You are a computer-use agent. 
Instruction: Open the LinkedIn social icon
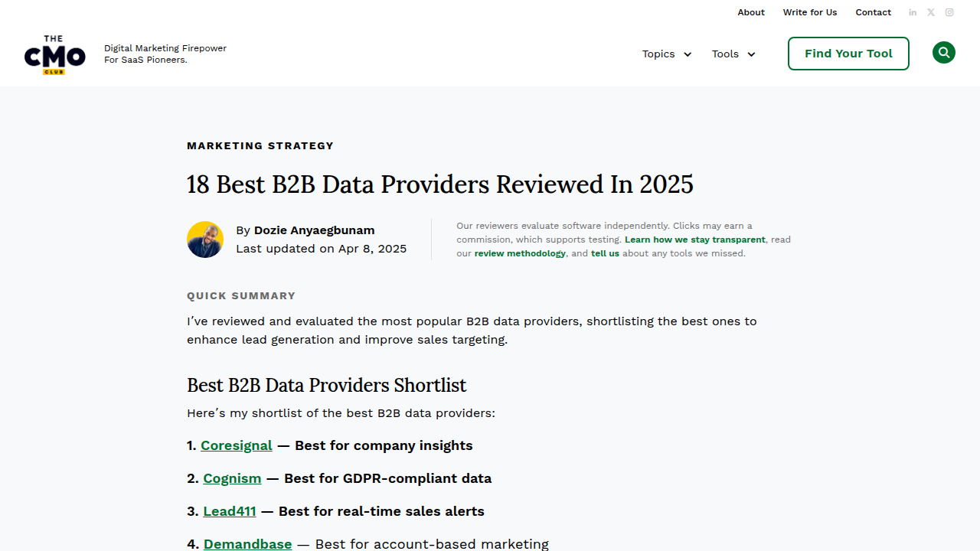click(913, 12)
